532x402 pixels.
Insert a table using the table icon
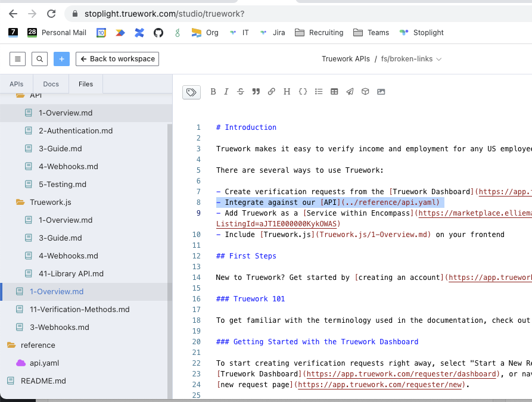coord(334,91)
